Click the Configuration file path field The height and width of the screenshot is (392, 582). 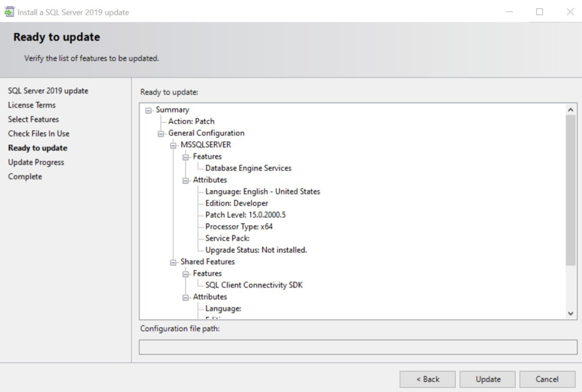point(358,347)
